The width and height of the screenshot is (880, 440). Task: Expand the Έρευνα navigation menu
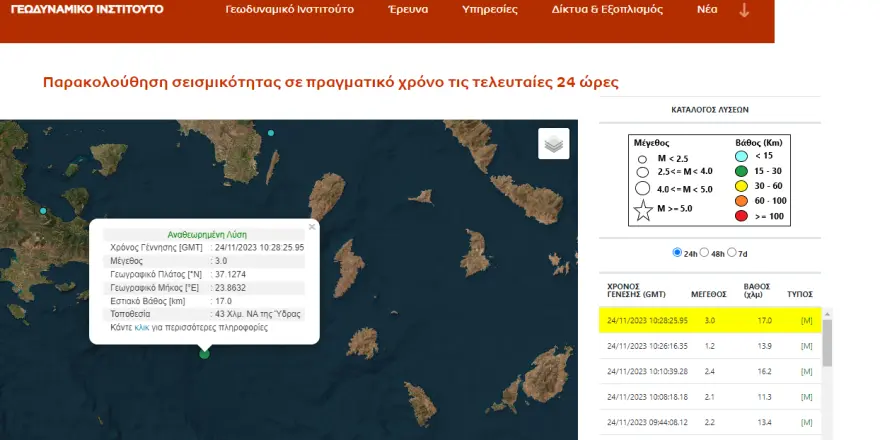(x=408, y=12)
